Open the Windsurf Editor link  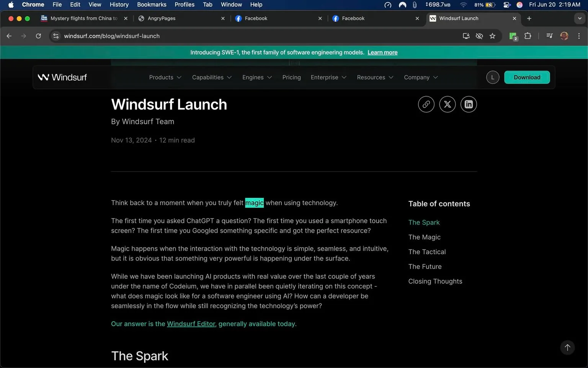191,324
